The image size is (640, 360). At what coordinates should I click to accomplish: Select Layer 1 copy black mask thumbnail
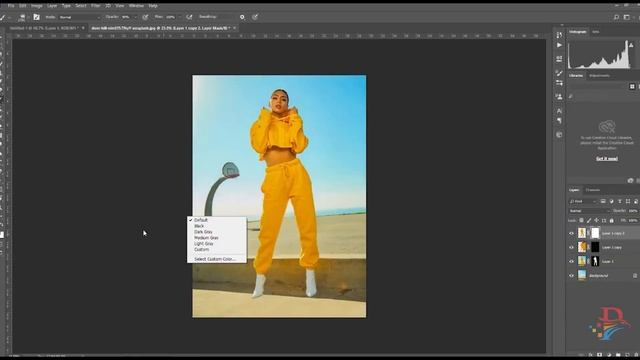[x=595, y=247]
